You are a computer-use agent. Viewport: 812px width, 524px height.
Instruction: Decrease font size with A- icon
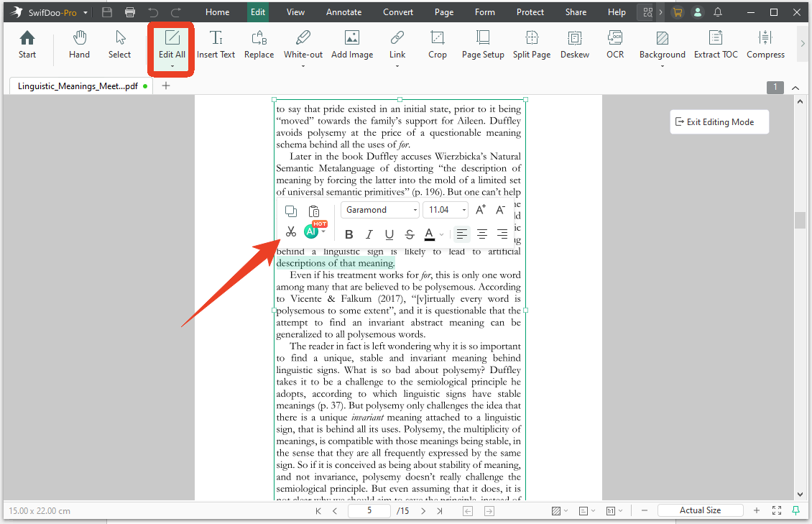pos(500,210)
